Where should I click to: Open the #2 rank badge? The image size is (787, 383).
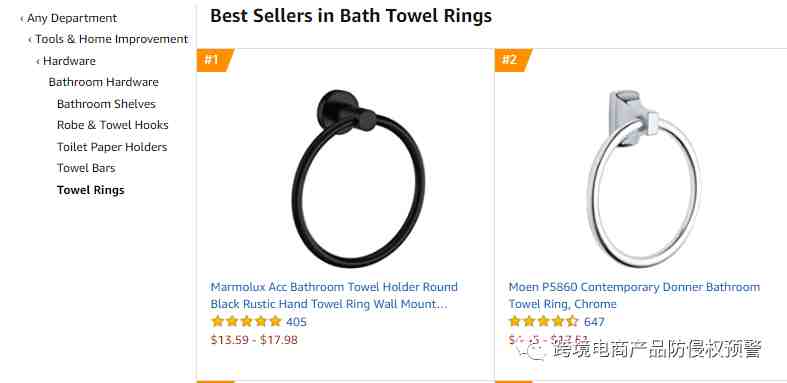(x=513, y=60)
